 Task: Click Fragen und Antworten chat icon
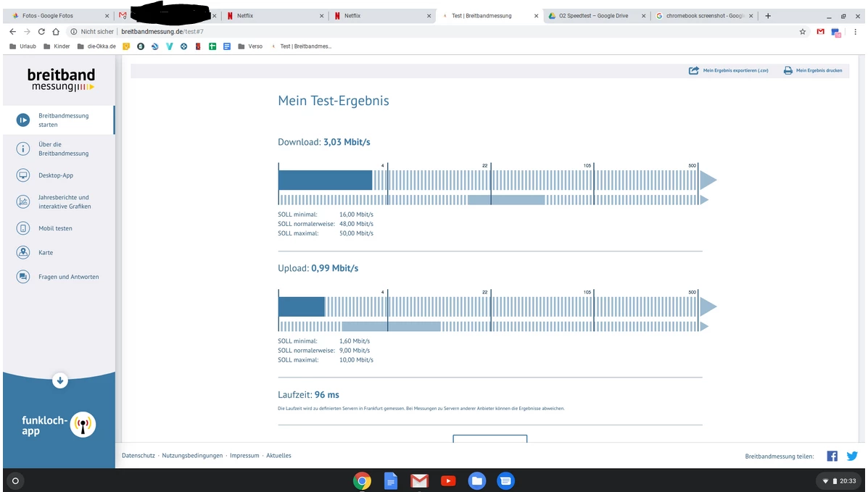pos(22,277)
